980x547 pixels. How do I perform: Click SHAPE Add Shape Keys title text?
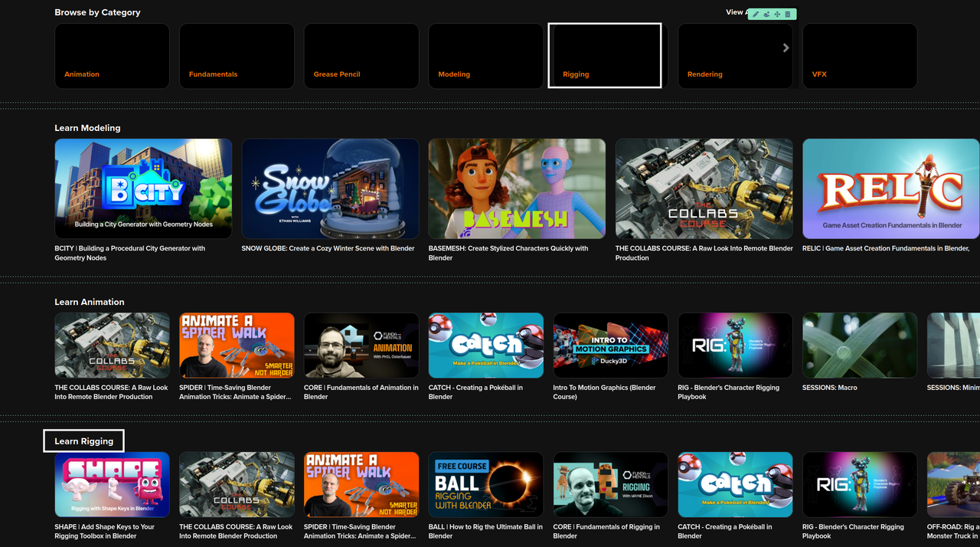(x=104, y=532)
